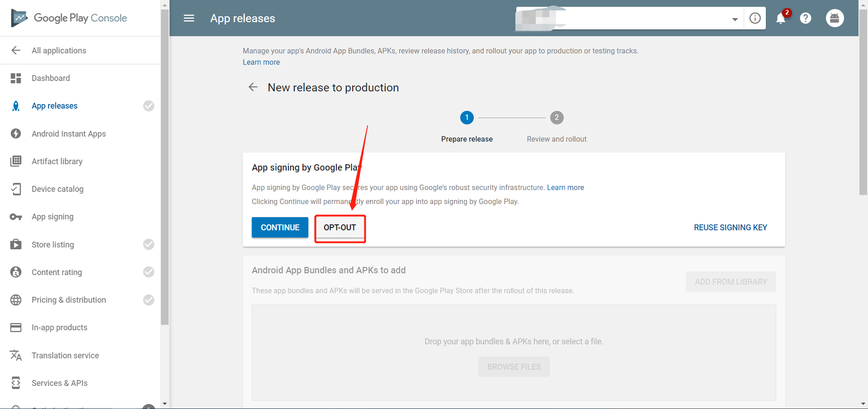
Task: Click the App releases completed checkmark
Action: point(149,106)
